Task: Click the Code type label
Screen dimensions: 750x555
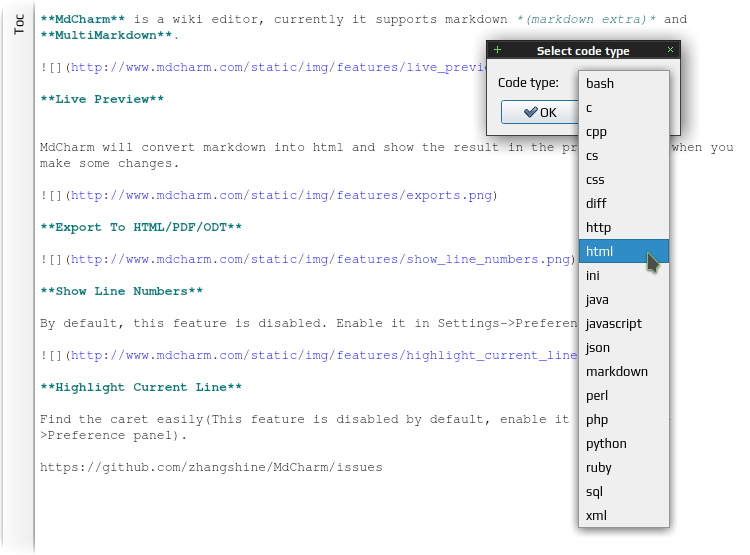Action: tap(528, 83)
